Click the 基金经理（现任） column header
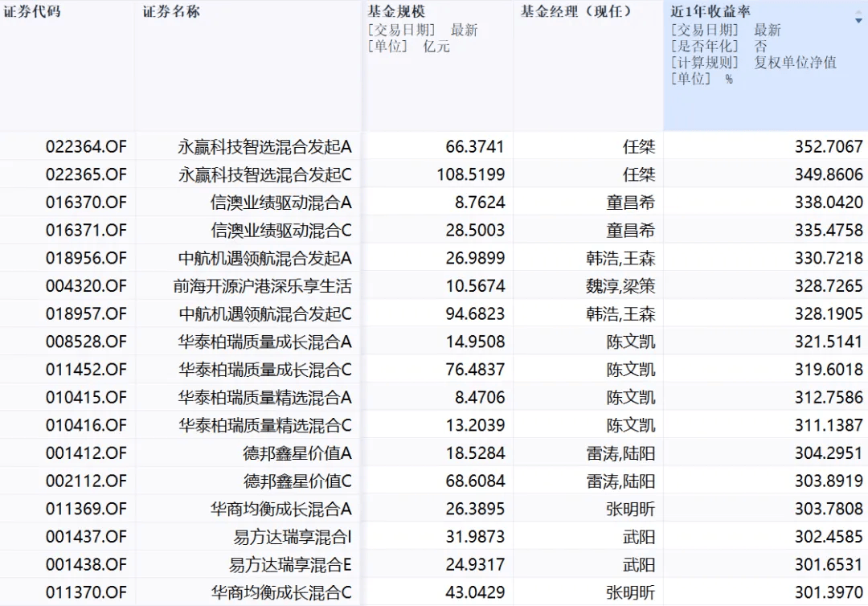 [575, 12]
